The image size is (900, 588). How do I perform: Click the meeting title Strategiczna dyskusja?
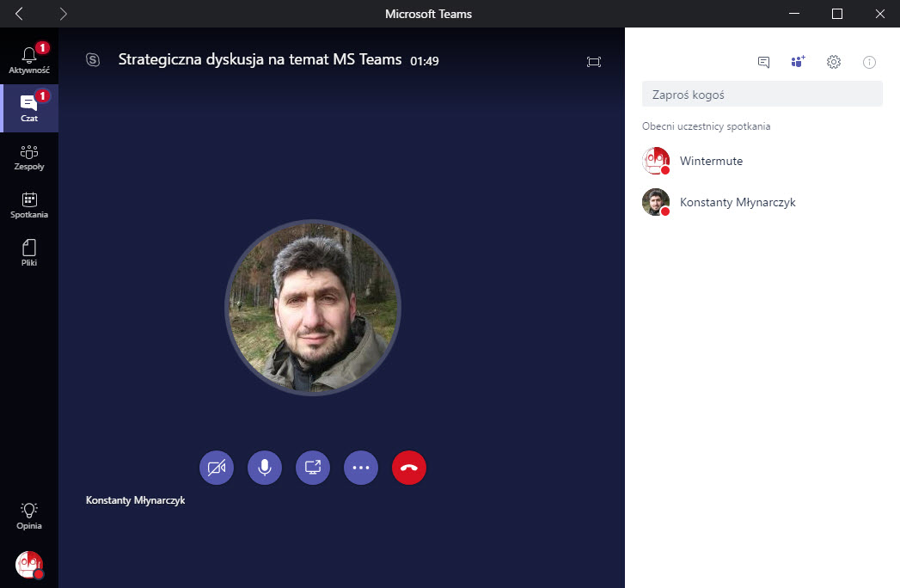[260, 59]
